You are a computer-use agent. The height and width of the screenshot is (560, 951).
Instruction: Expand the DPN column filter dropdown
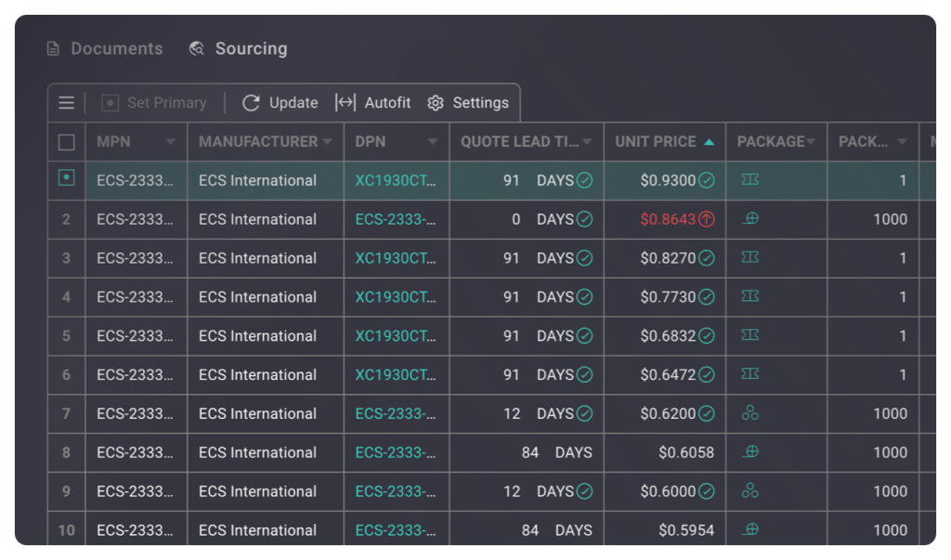pos(433,142)
